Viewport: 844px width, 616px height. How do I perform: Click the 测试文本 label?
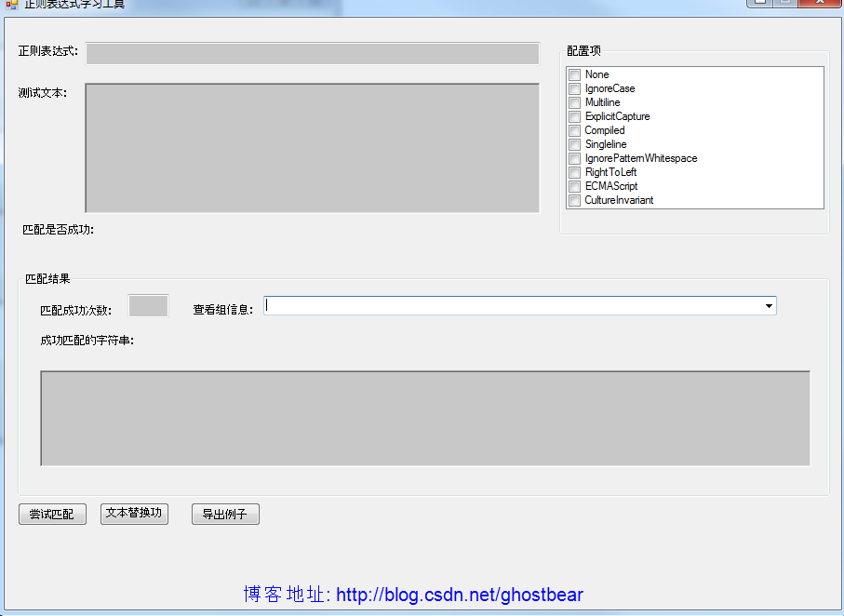tap(43, 93)
